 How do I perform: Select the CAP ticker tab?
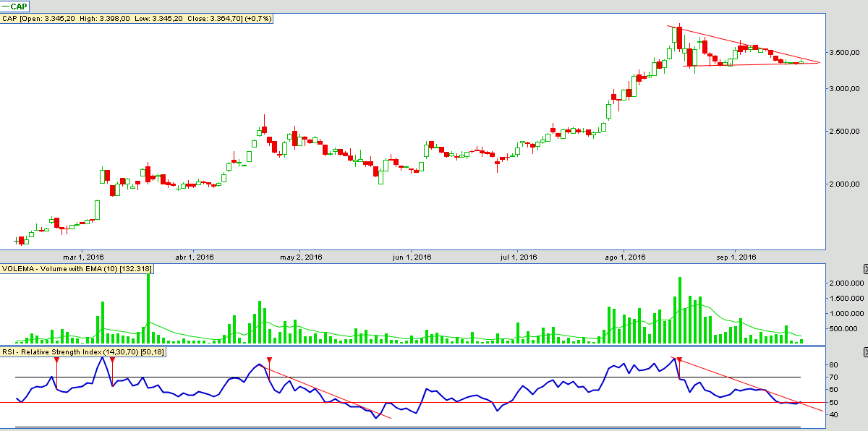(15, 6)
